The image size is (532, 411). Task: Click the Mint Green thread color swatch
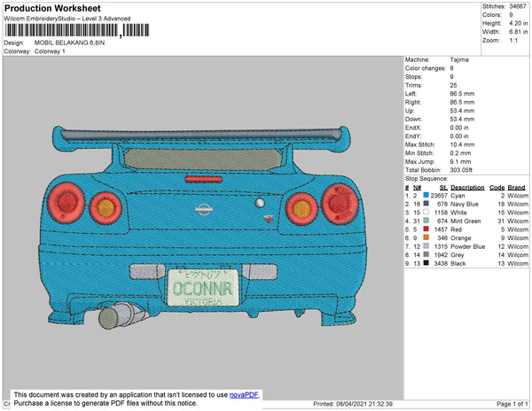(426, 221)
